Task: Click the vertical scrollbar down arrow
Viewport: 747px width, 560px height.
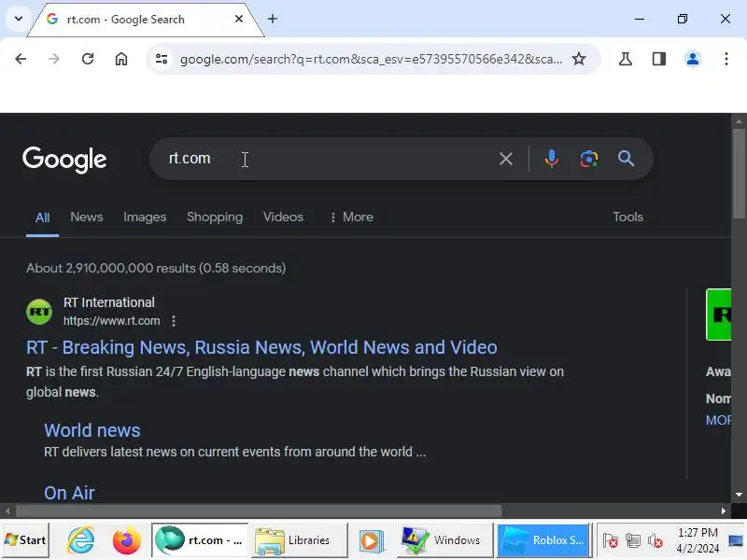Action: click(739, 495)
